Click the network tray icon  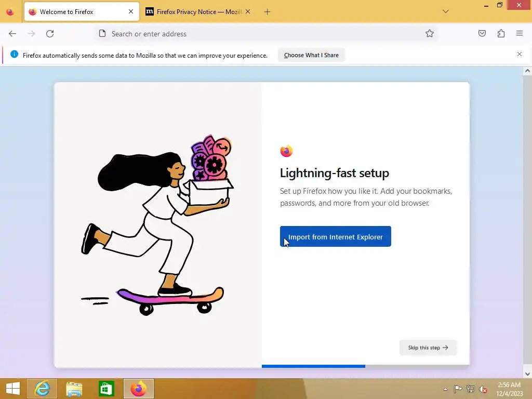471,389
